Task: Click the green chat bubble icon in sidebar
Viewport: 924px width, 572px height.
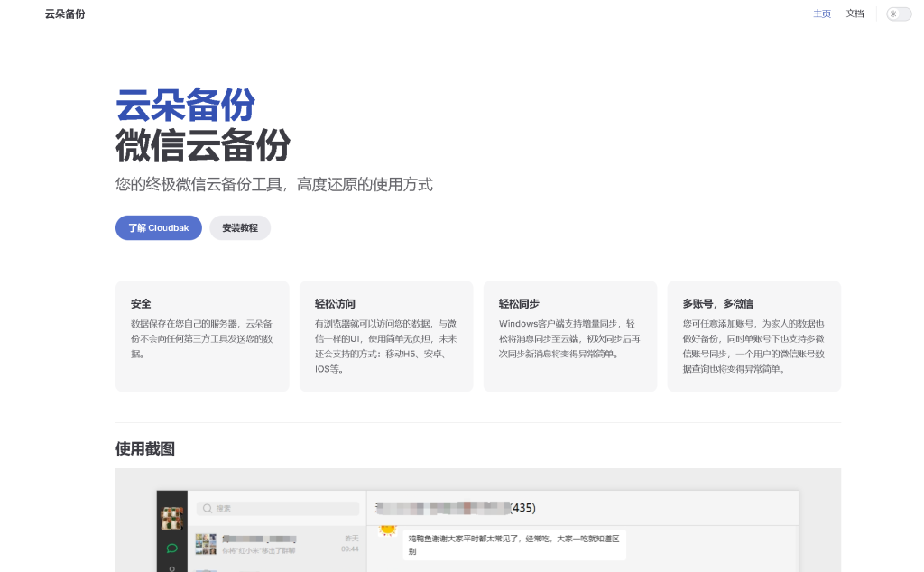Action: (172, 549)
